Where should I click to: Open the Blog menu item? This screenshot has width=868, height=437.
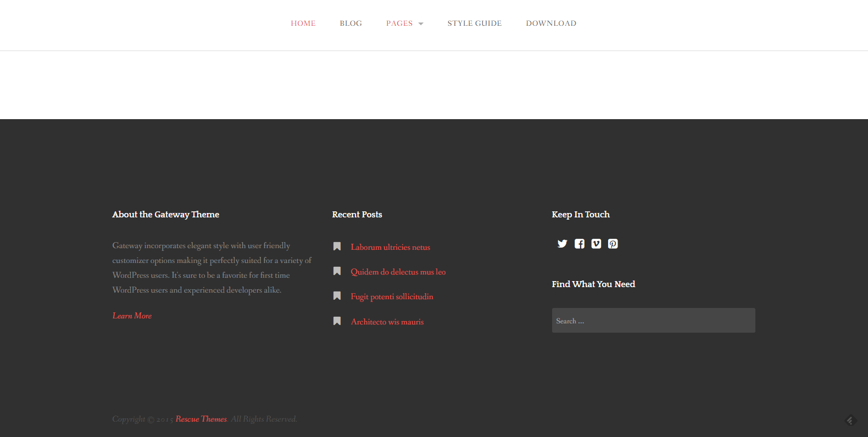(350, 23)
